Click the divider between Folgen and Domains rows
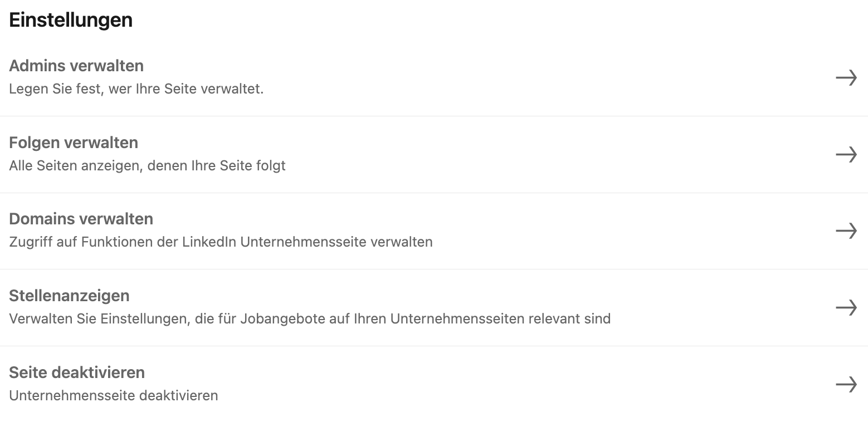Viewport: 868px width, 422px height. 434,193
